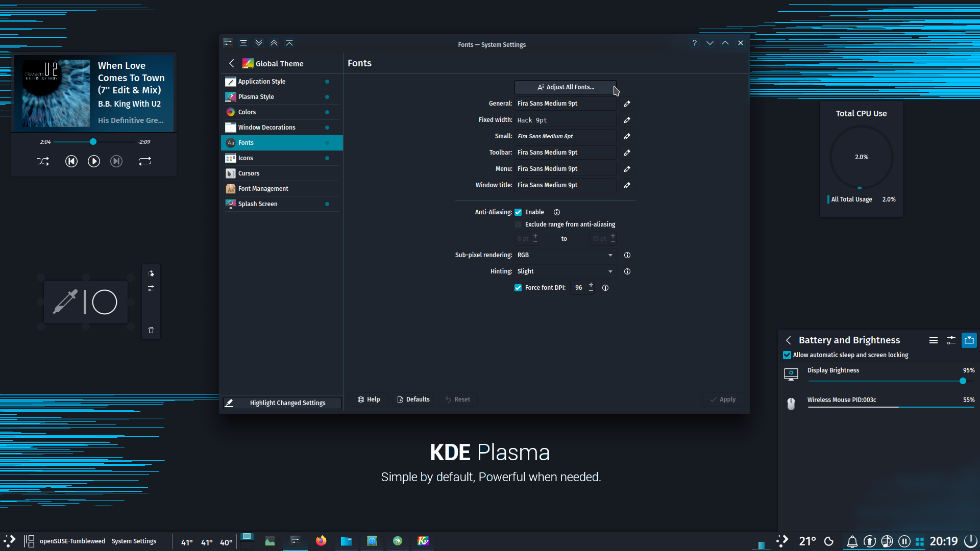The height and width of the screenshot is (551, 980).
Task: Toggle pin on Battery and Brightness panel
Action: (969, 340)
